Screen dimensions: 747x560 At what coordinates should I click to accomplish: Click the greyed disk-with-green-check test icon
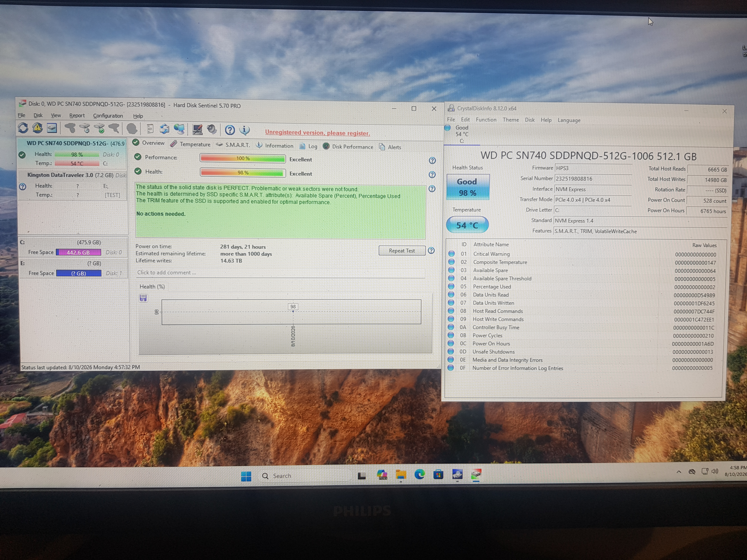[99, 128]
